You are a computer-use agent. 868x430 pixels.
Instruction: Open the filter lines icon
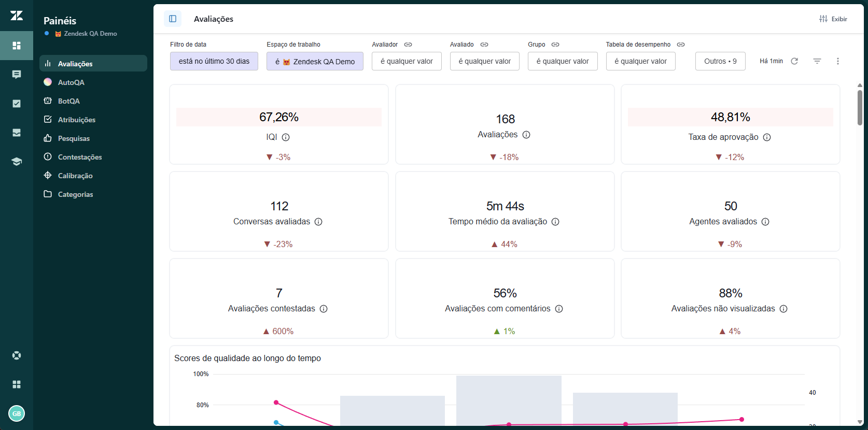(x=817, y=61)
